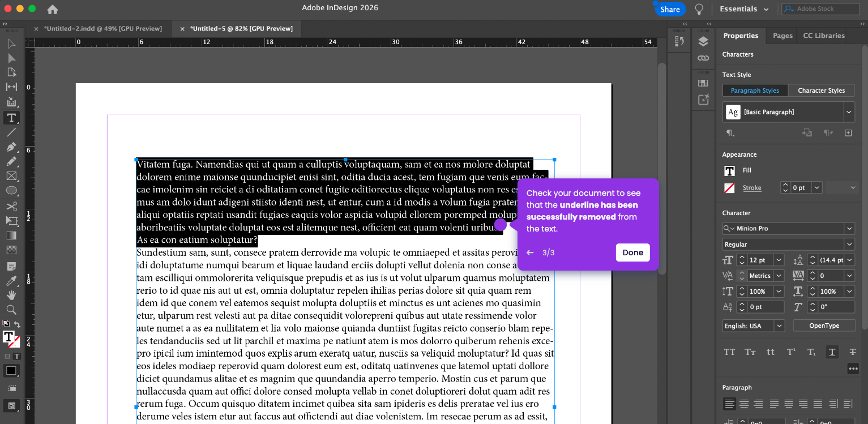Open the 12 pt font size dropdown
Screen dimensions: 868x424
point(779,260)
